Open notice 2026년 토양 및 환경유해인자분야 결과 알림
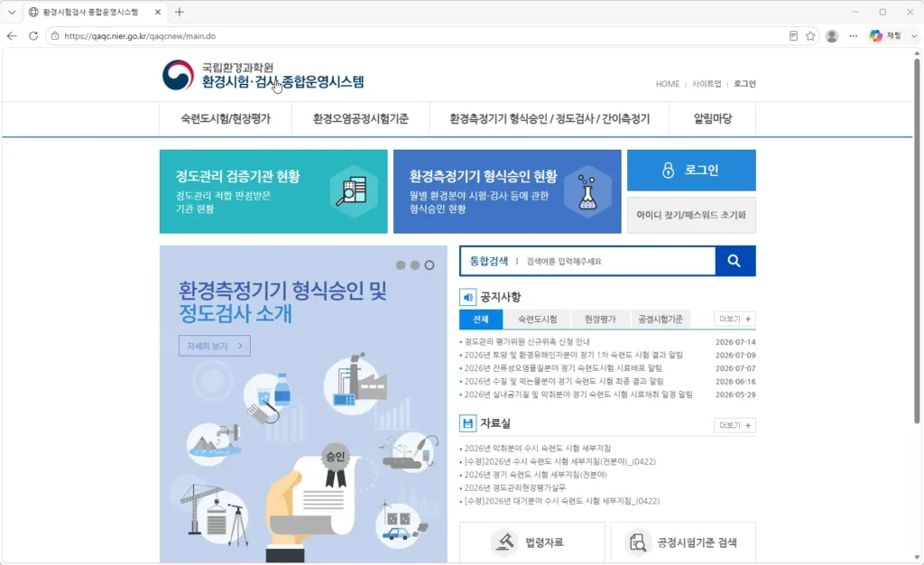The image size is (924, 565). coord(573,355)
